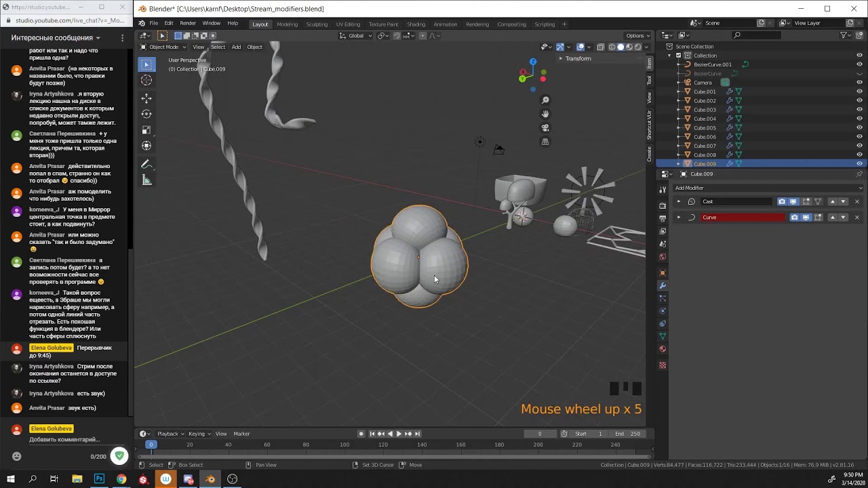Open the Output properties printer tab
Viewport: 868px width, 488px height.
(663, 218)
